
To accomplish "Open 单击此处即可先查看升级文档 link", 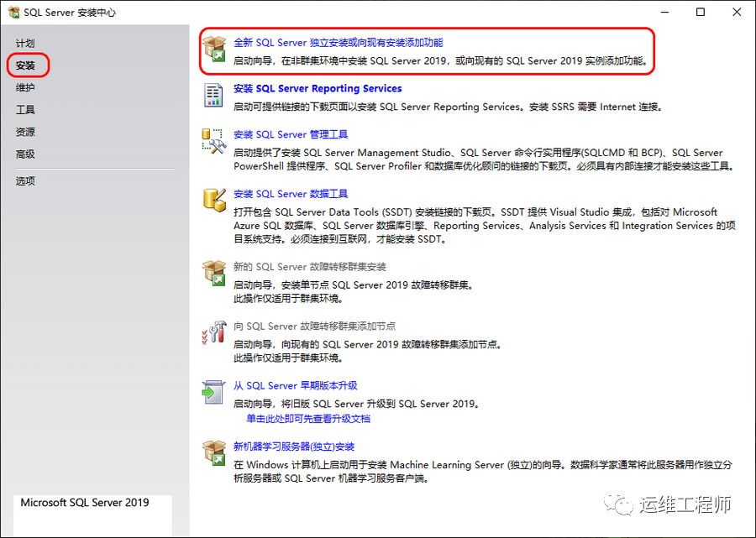I will (308, 419).
